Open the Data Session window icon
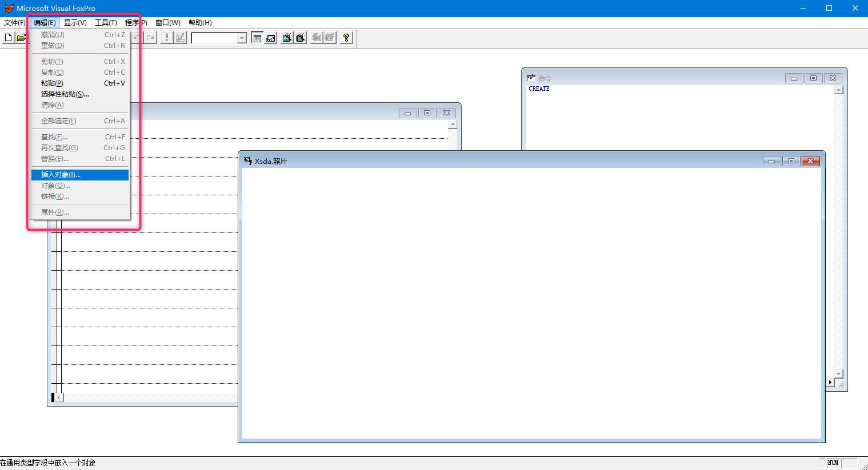Viewport: 868px width, 470px height. click(271, 38)
